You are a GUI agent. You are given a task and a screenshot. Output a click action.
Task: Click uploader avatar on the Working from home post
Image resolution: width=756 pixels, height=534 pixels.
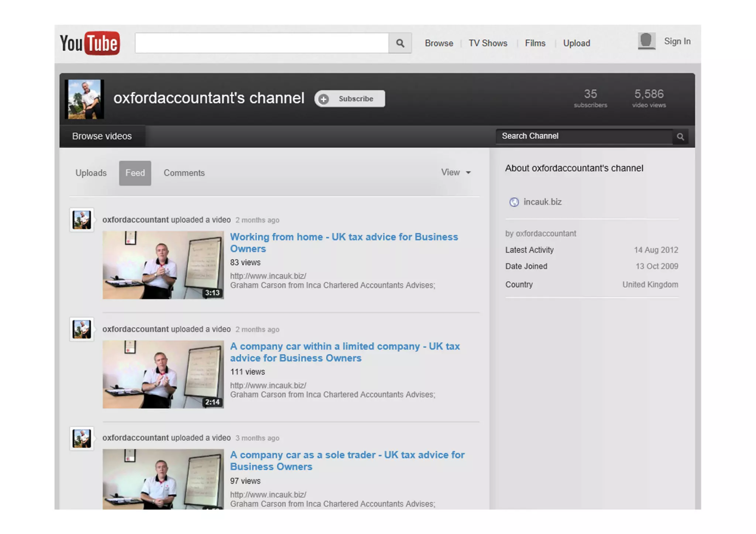[x=82, y=220]
